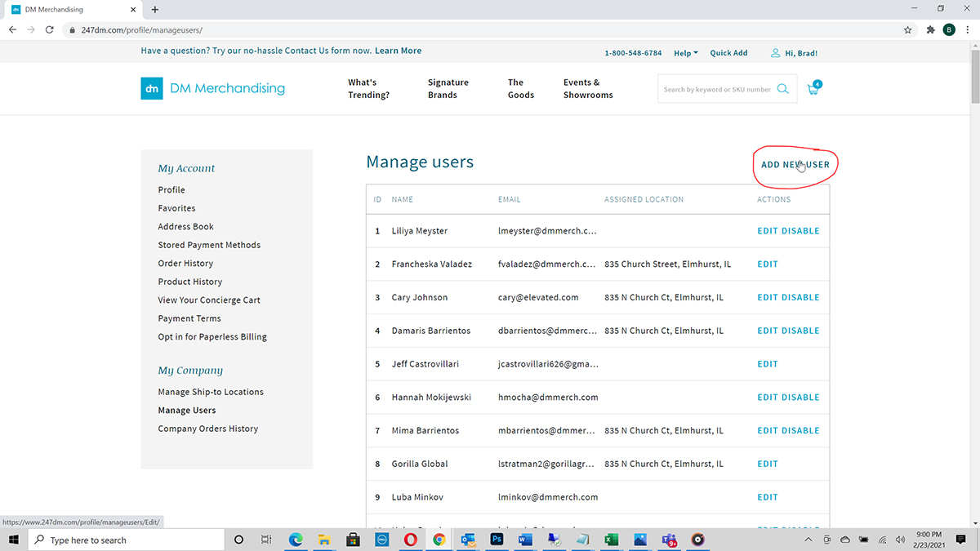
Task: Open Microsoft Store from taskbar
Action: 354,540
